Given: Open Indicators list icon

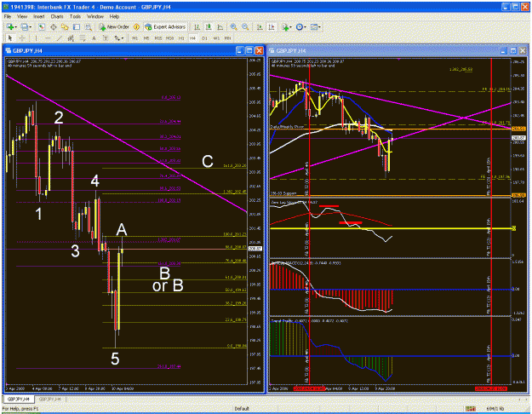Looking at the screenshot, I should pos(285,26).
